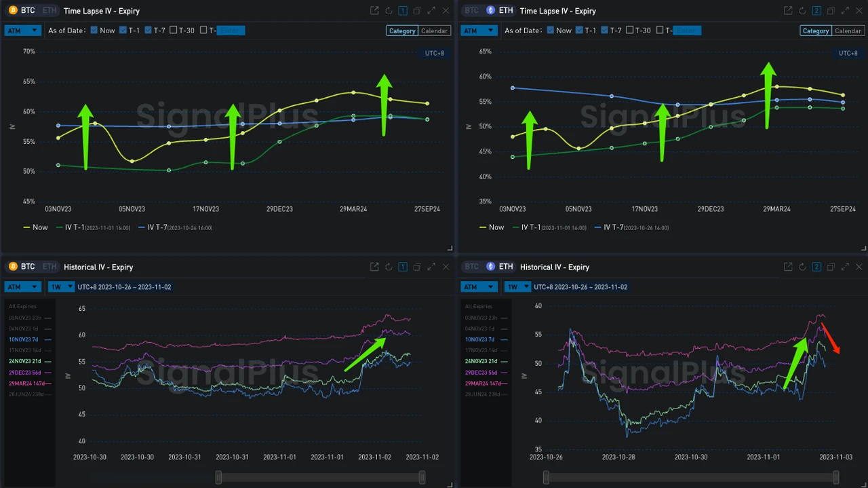Open BTC Time Lapse IV chart in new window
This screenshot has width=868, height=488.
coord(374,11)
